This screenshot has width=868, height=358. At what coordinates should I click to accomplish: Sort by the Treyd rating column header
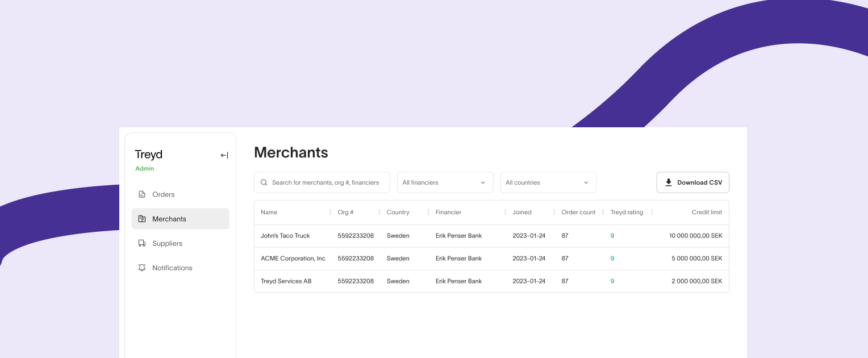(x=627, y=213)
